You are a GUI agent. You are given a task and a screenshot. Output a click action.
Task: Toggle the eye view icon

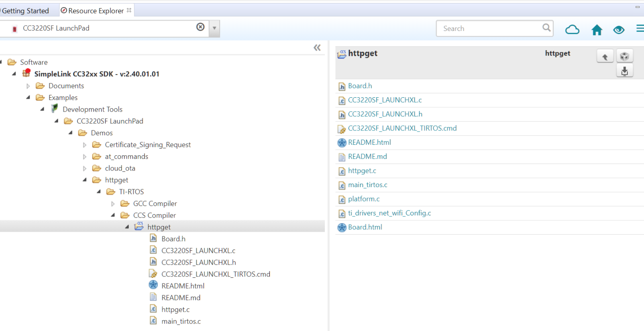(619, 30)
